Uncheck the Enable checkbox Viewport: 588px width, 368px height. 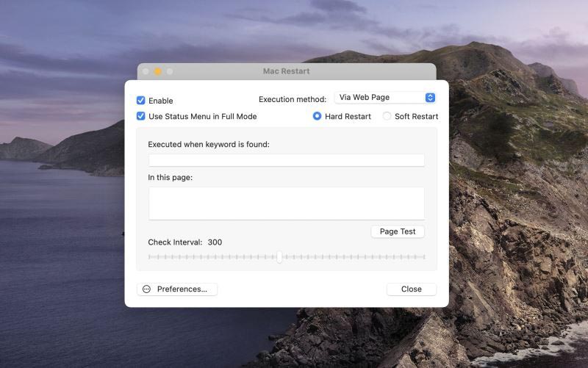140,101
